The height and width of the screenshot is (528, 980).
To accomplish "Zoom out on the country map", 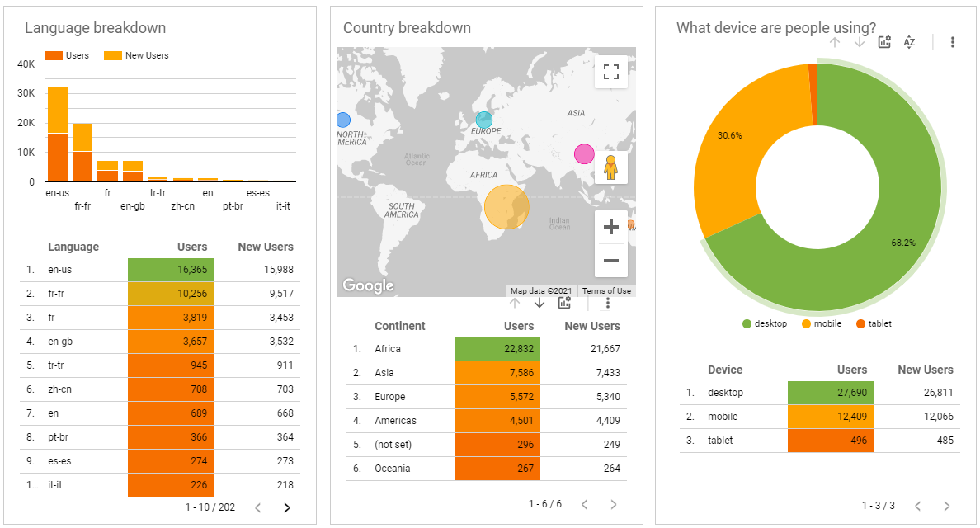I will coord(610,261).
